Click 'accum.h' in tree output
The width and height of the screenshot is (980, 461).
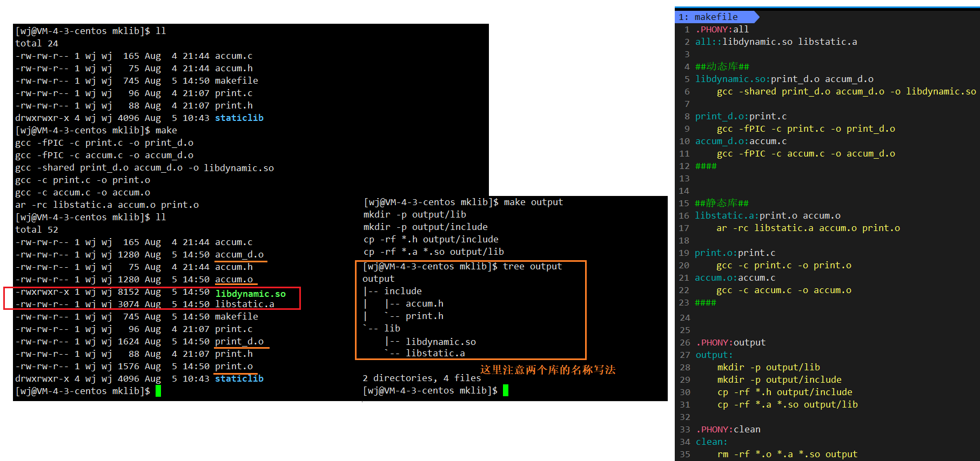click(x=425, y=303)
